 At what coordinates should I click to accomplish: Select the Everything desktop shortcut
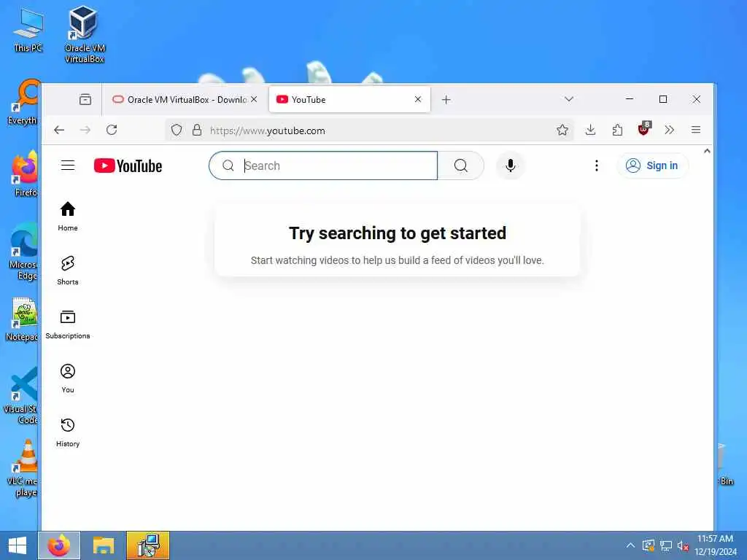pyautogui.click(x=24, y=103)
